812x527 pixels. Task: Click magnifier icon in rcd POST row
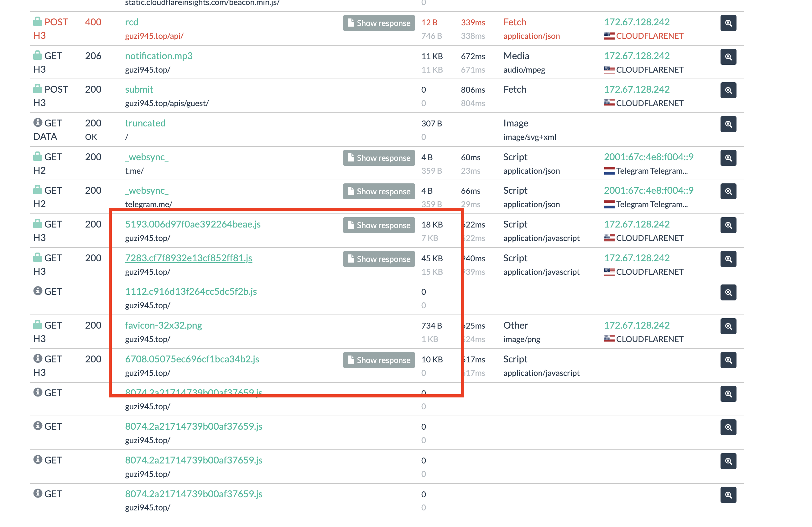point(728,23)
